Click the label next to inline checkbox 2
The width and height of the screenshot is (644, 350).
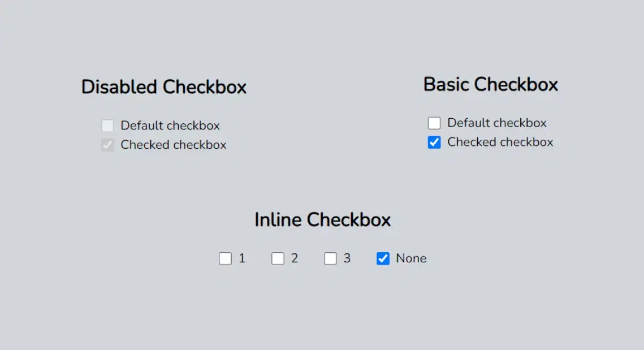pyautogui.click(x=295, y=258)
